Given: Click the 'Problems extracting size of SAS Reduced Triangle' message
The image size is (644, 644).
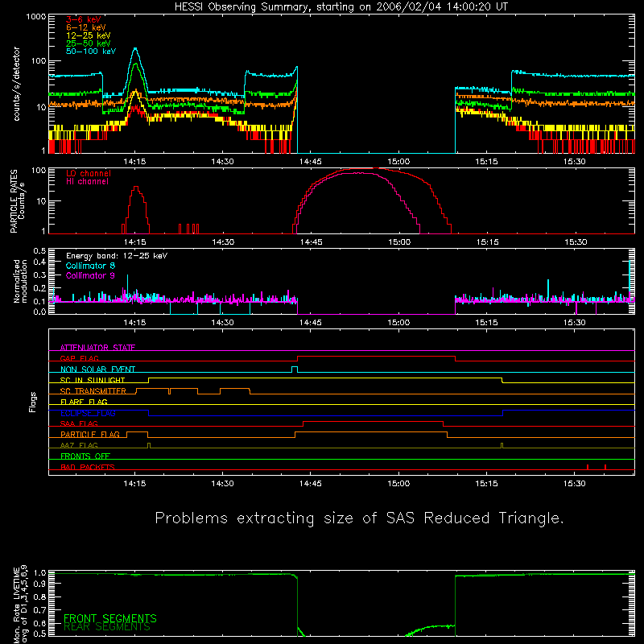Looking at the screenshot, I should (359, 518).
